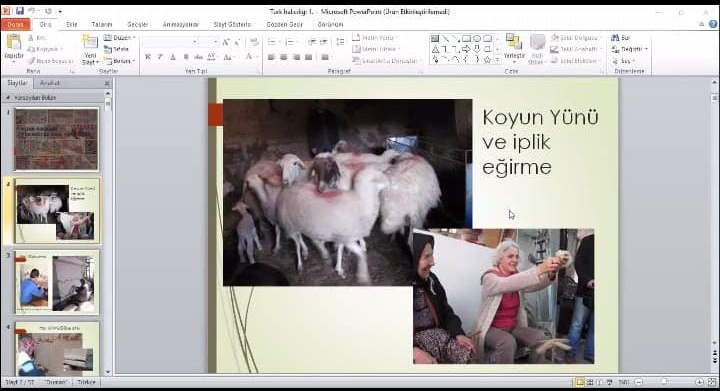Screen dimensions: 720x391
Task: Click the Dosya file button
Action: click(x=16, y=24)
